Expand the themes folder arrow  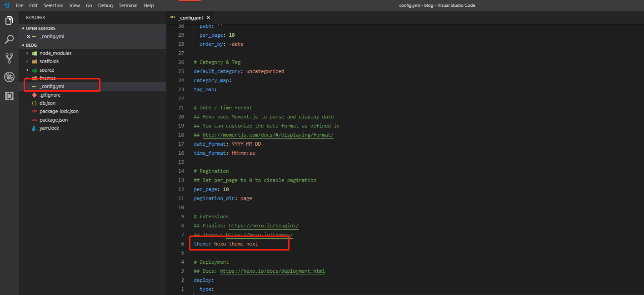pyautogui.click(x=27, y=78)
